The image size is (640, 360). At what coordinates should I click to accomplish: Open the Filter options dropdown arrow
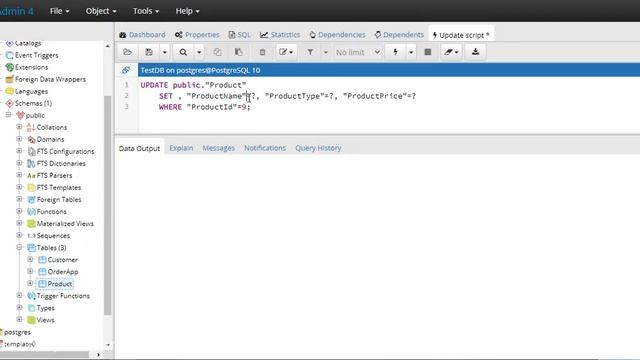pos(326,52)
